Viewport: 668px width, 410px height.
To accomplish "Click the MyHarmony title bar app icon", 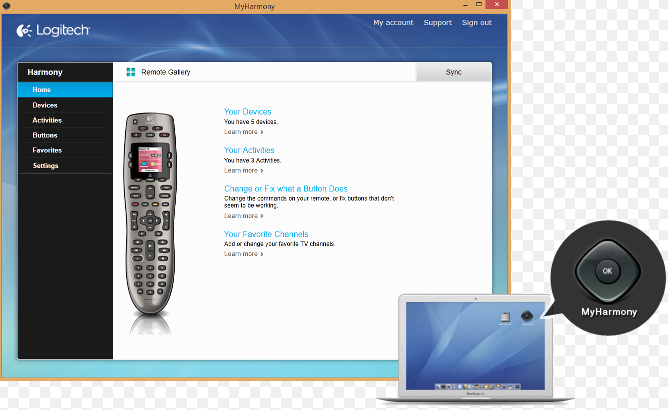I will coord(6,6).
